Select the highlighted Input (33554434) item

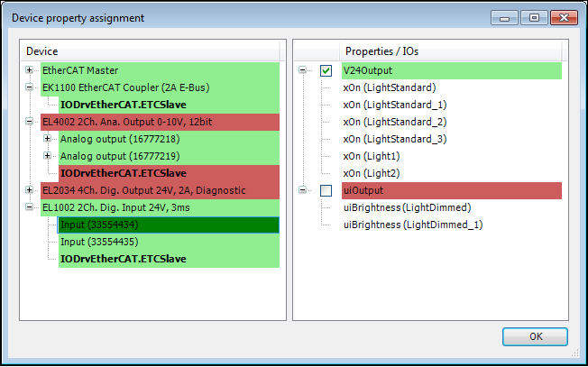point(98,225)
